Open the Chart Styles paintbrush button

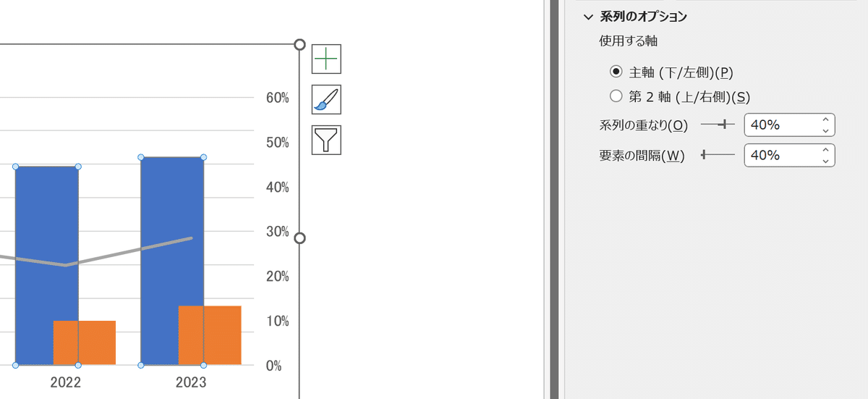[326, 99]
